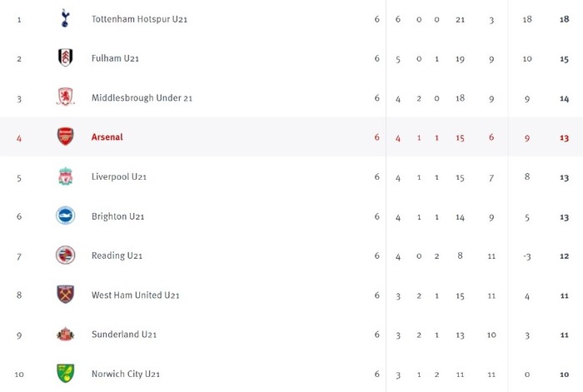Open the Fulham U21 team name

(x=115, y=58)
